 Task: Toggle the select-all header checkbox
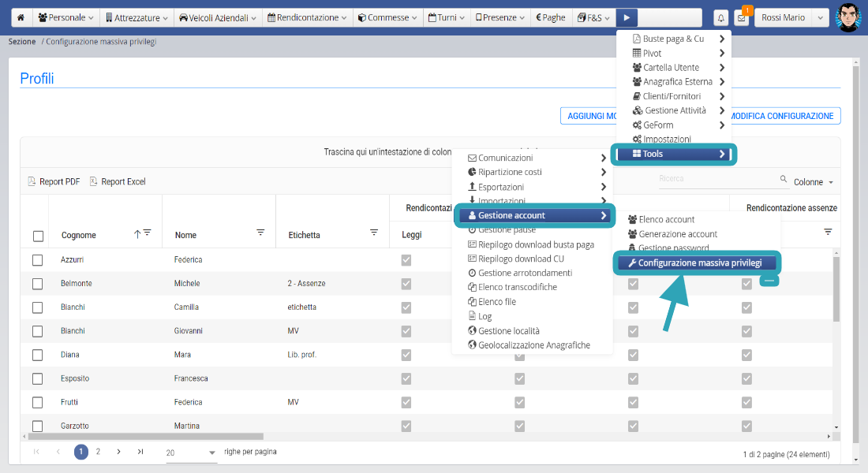(x=38, y=236)
